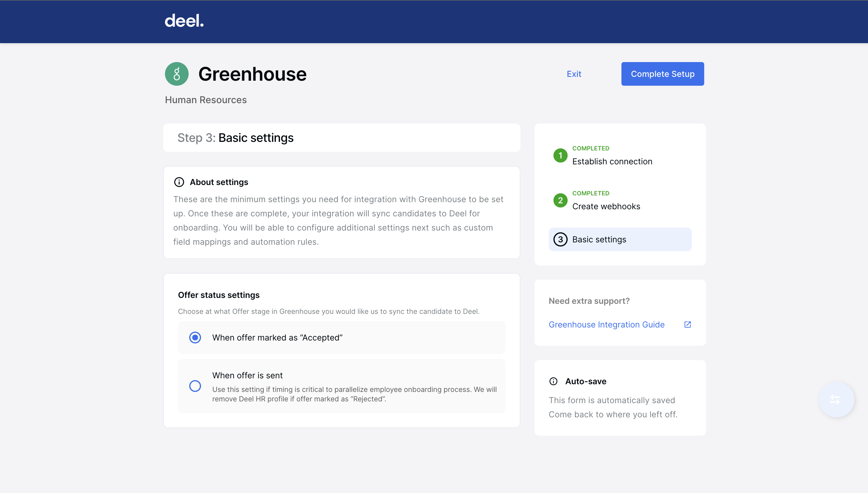The image size is (868, 493).
Task: Click COMPLETED label above Establish connection
Action: 591,148
